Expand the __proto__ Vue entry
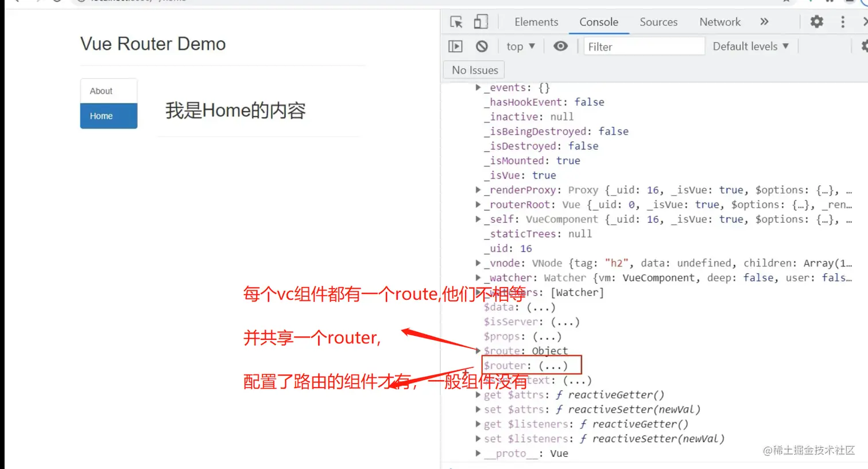This screenshot has width=868, height=469. [478, 454]
